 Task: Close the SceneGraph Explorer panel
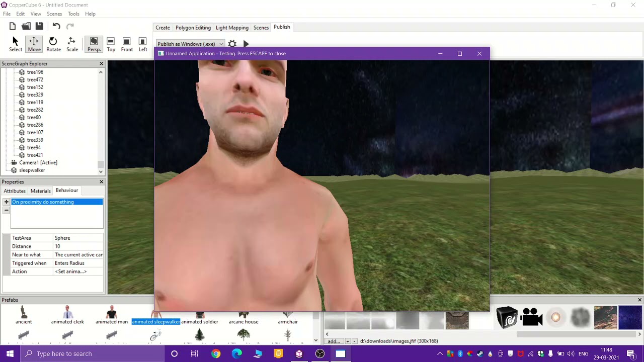click(x=101, y=64)
